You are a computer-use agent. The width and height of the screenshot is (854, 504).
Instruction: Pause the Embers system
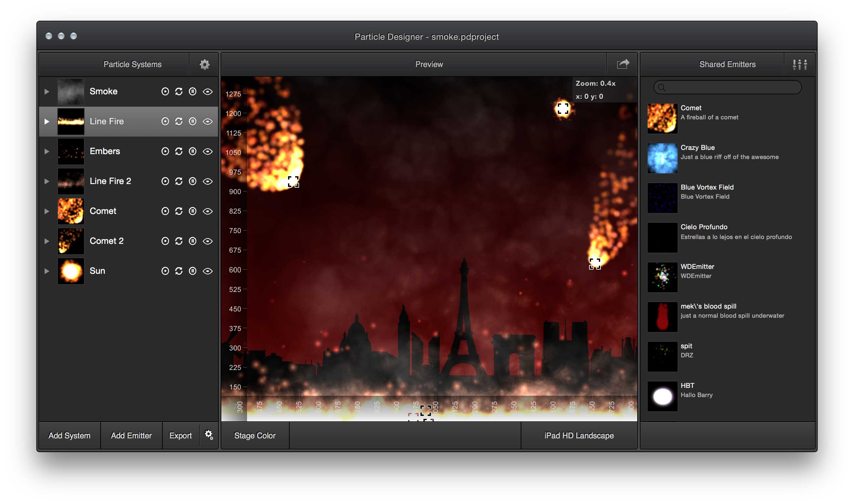192,151
